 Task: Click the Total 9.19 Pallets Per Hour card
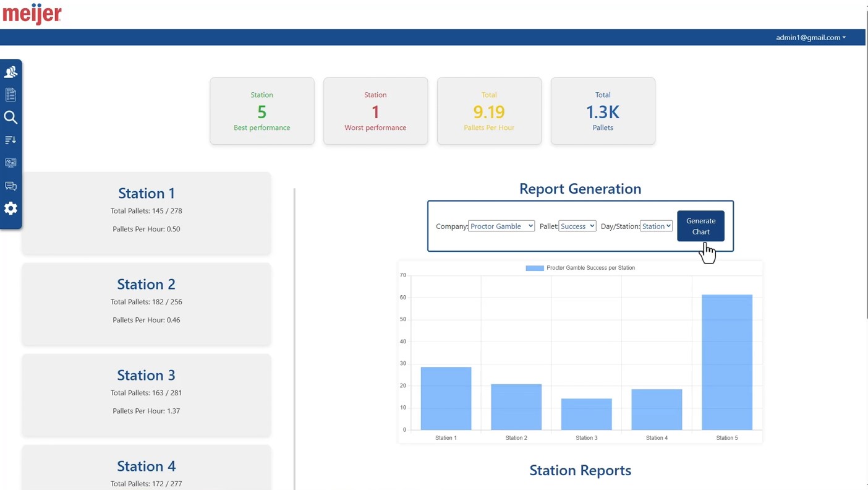489,111
